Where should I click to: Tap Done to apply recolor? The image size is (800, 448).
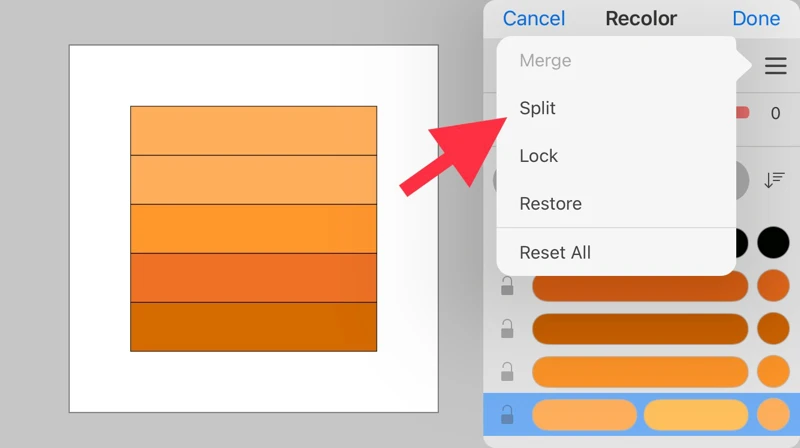(x=756, y=19)
